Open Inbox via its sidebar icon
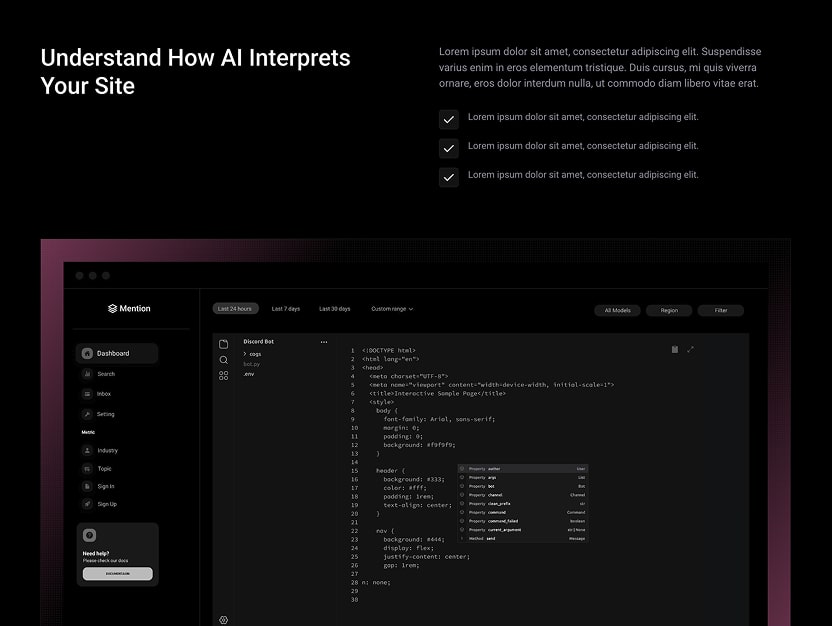The height and width of the screenshot is (626, 832). click(x=87, y=394)
